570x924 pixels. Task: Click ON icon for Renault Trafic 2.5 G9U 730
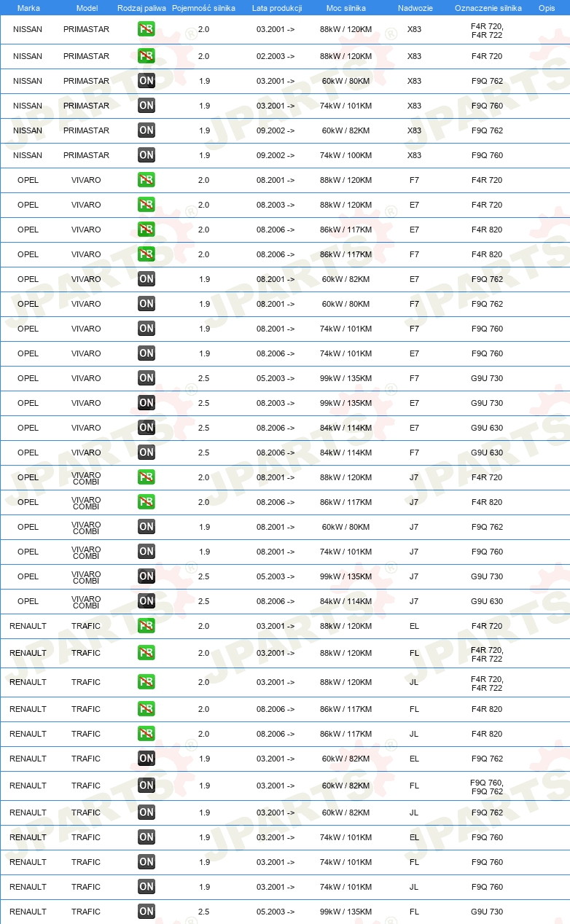point(147,912)
